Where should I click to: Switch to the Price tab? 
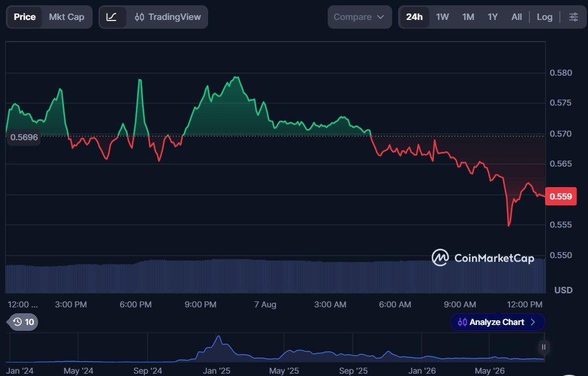25,17
